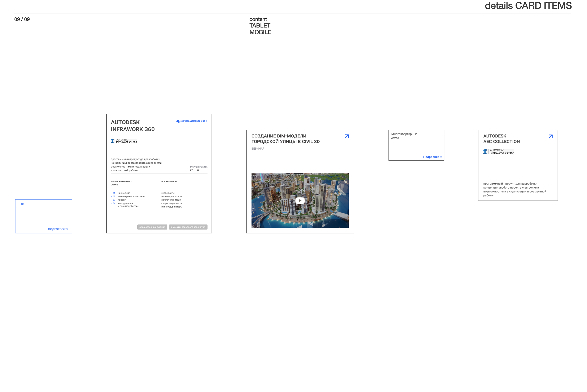Open the 'Подробнее' link on the apartment card
This screenshot has width=587, height=392.
[x=432, y=157]
